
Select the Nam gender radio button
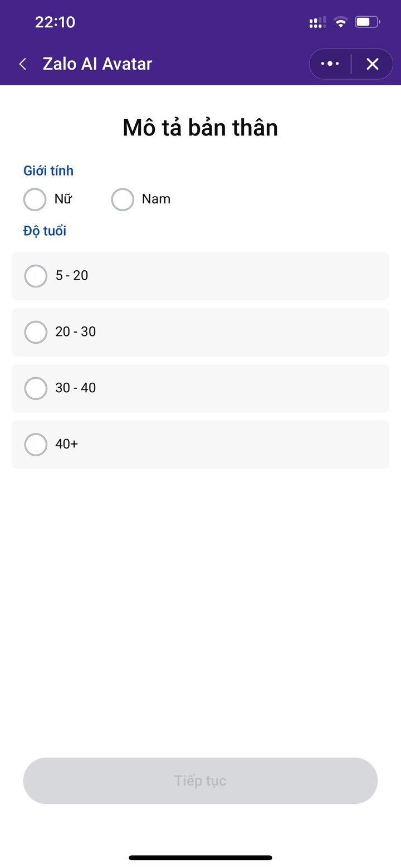tap(123, 199)
